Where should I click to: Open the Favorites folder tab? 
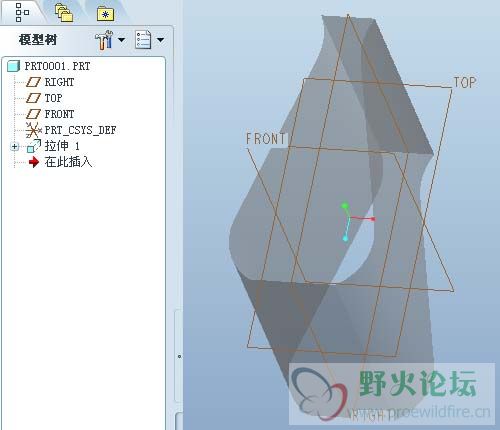(x=106, y=14)
